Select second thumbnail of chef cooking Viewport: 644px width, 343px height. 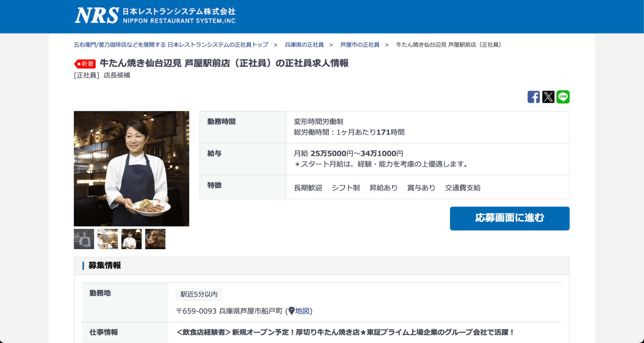pos(107,239)
